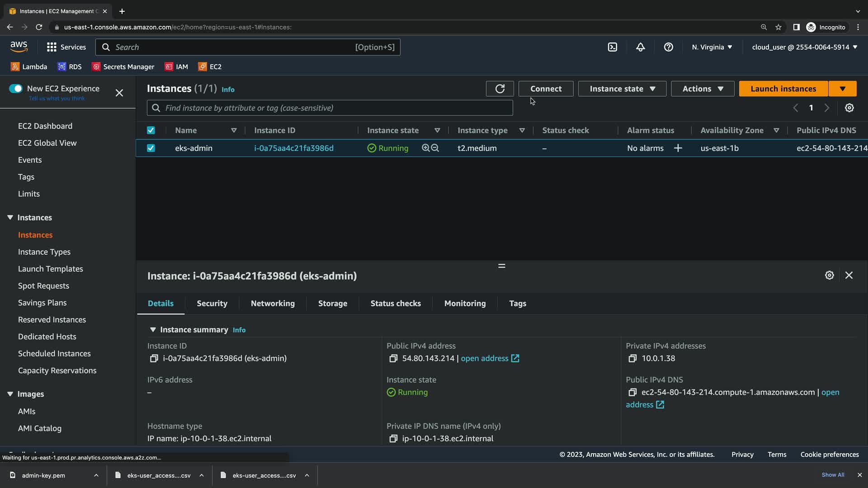This screenshot has width=868, height=488.
Task: Open instance table preferences gear icon
Action: pyautogui.click(x=849, y=108)
